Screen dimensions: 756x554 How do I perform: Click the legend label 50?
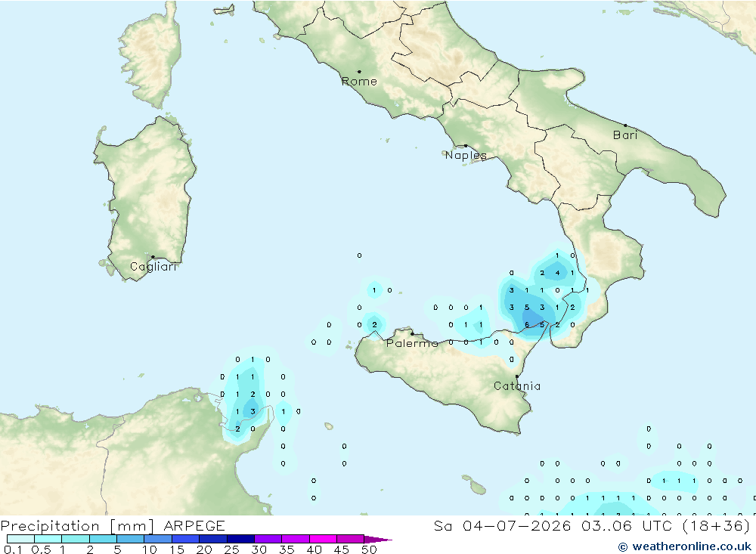point(369,549)
